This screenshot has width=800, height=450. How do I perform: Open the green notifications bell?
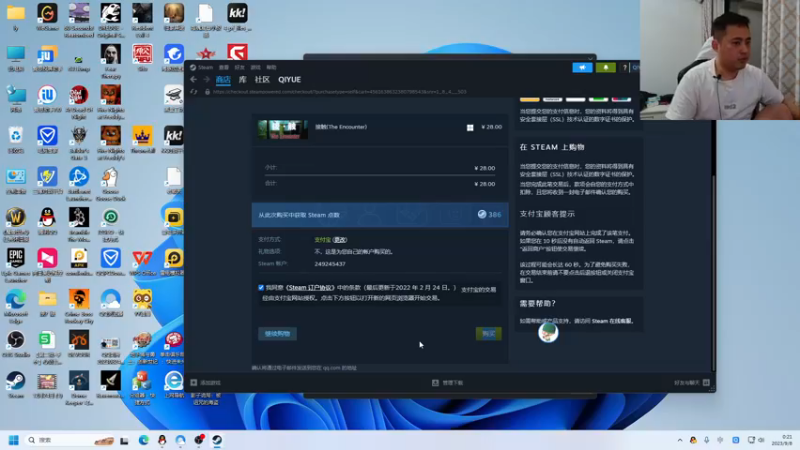[x=606, y=67]
